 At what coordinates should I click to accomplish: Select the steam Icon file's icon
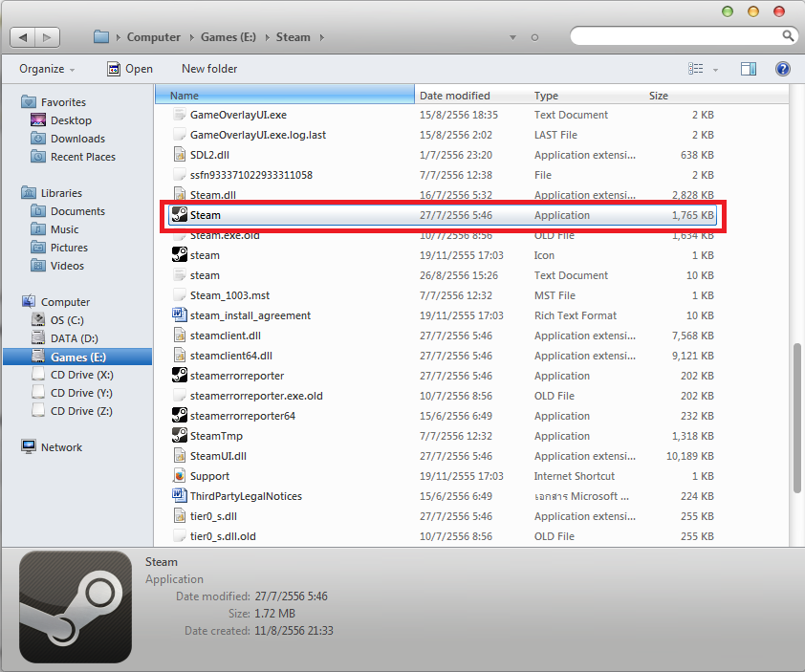(179, 254)
